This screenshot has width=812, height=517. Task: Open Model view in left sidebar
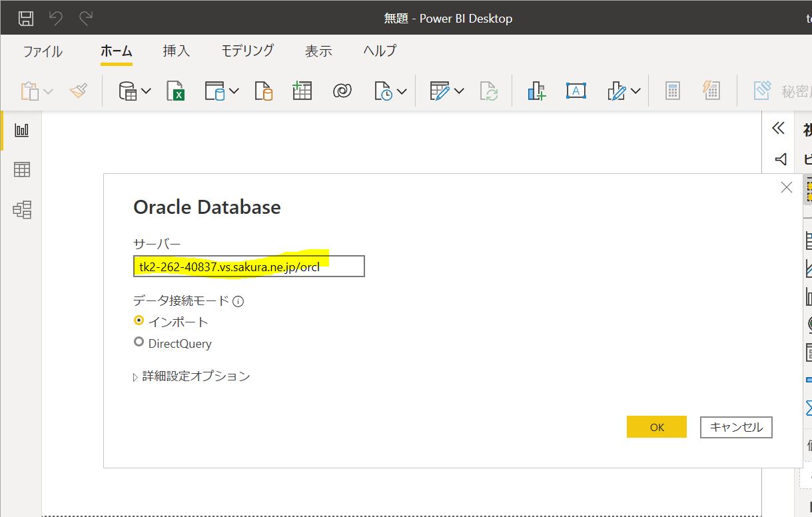[x=22, y=211]
